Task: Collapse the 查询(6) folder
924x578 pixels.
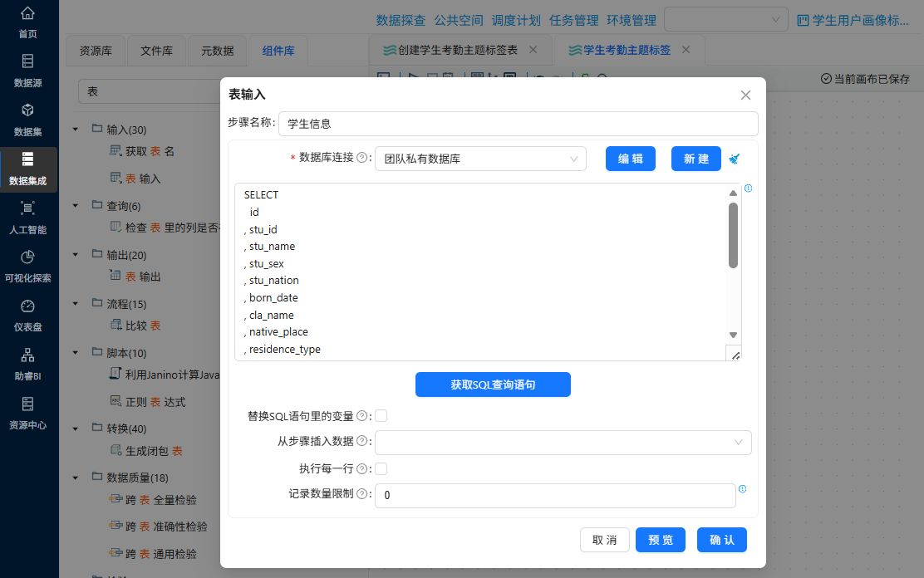Action: pyautogui.click(x=76, y=206)
